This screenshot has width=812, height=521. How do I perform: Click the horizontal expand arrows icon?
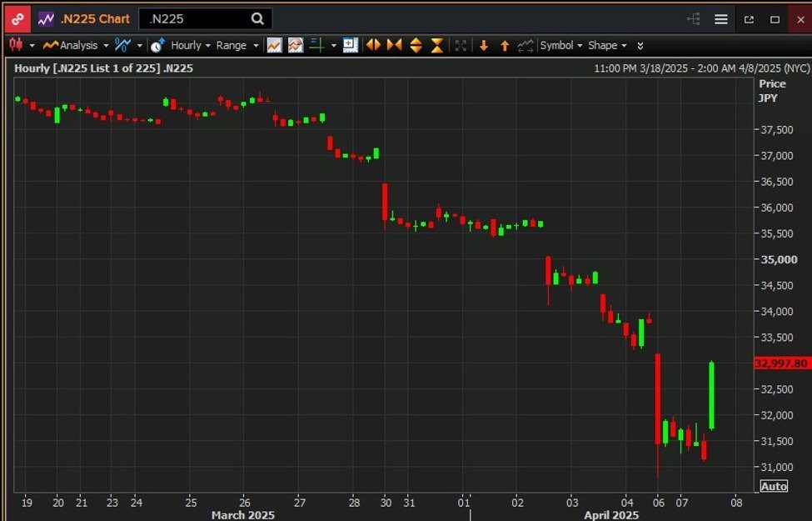[374, 45]
